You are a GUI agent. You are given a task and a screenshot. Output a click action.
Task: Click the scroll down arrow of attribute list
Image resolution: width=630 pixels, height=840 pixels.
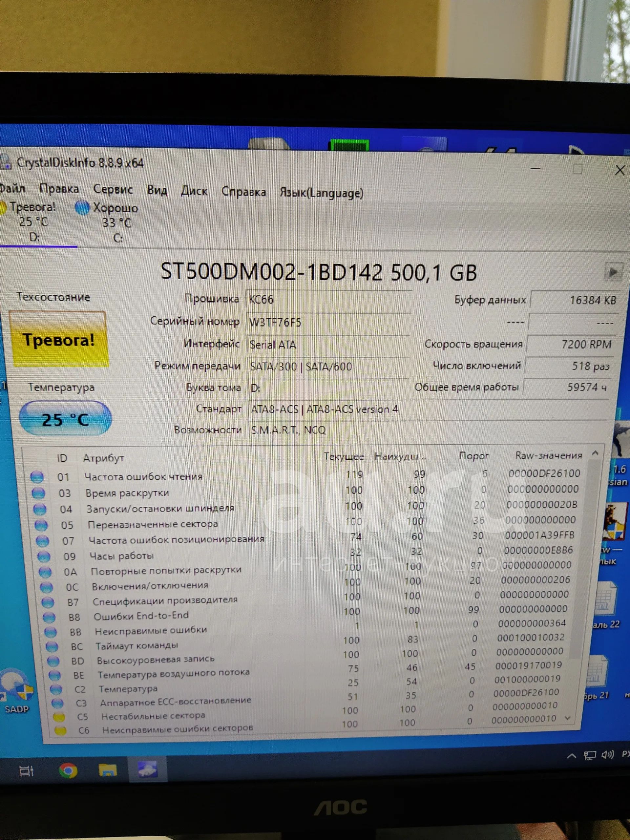pos(568,718)
